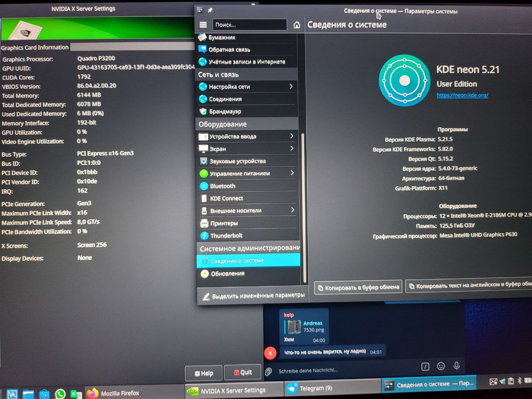
Task: Expand the Устройства ввода submenu arrow
Action: [x=292, y=136]
